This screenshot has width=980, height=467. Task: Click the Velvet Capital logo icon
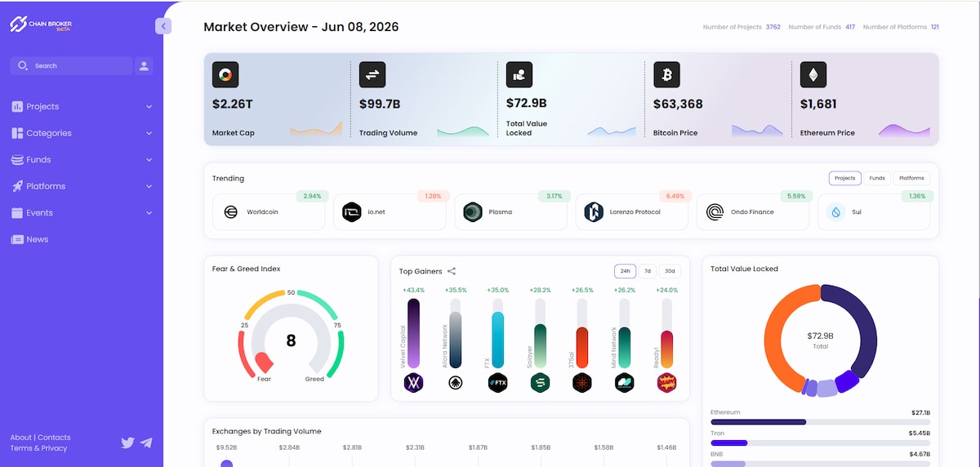413,382
